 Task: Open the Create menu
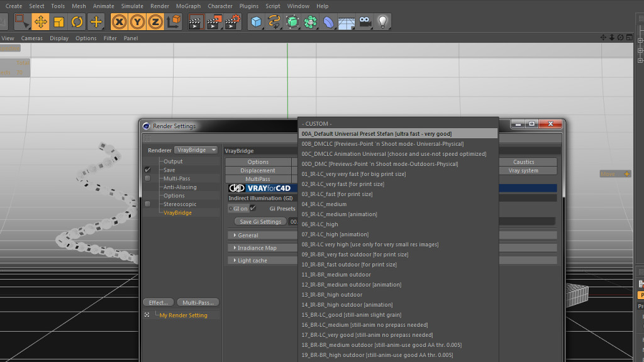click(14, 6)
